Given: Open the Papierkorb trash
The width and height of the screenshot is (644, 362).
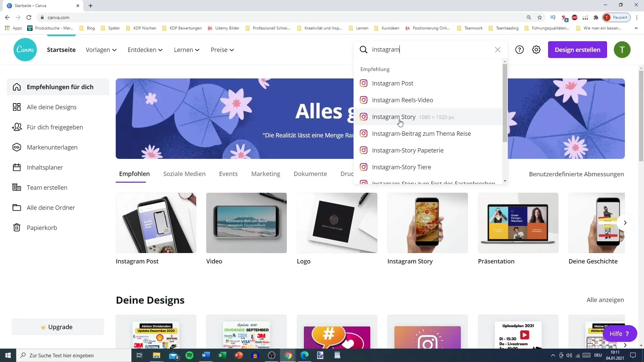Looking at the screenshot, I should pyautogui.click(x=58, y=228).
